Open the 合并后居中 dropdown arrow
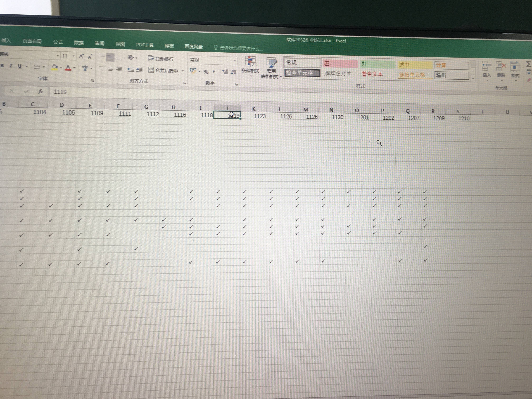Viewport: 532px width, 399px height. 183,71
